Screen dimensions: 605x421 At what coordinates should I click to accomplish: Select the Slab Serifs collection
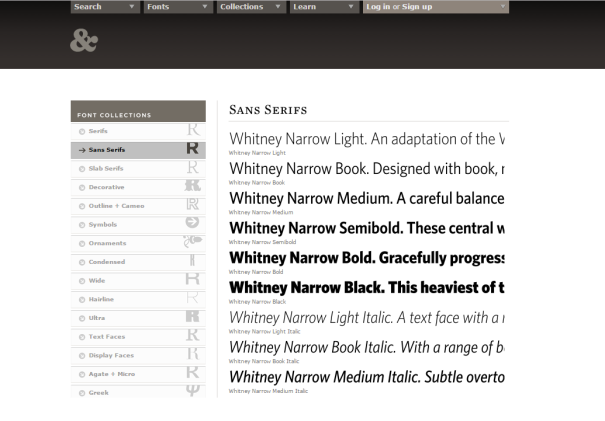coord(138,169)
